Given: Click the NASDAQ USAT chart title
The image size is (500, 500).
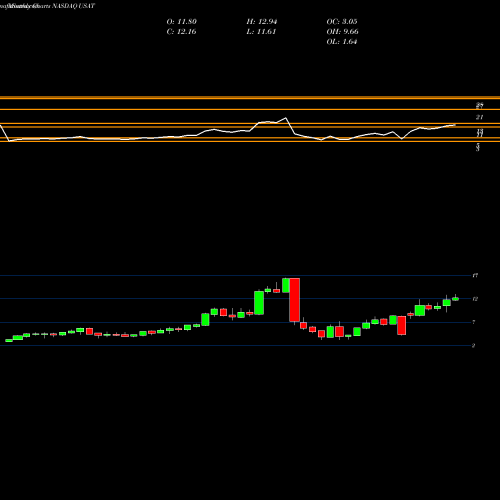Looking at the screenshot, I should [x=48, y=6].
